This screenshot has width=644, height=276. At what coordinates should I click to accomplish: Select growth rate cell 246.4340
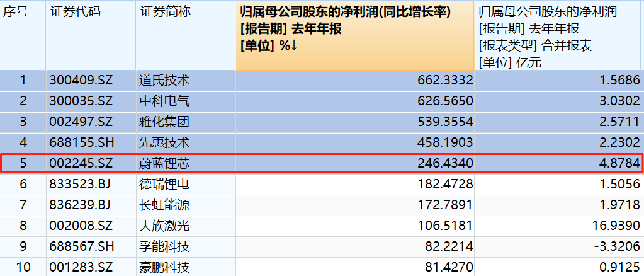click(x=355, y=164)
